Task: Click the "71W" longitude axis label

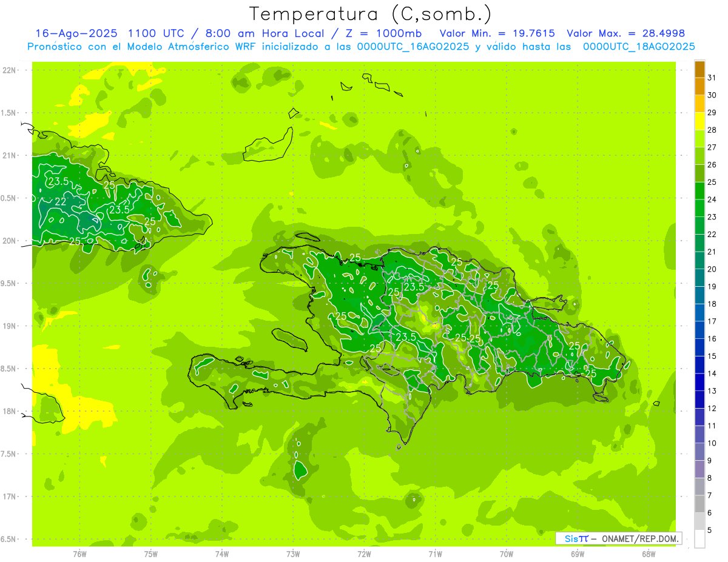Action: point(435,554)
